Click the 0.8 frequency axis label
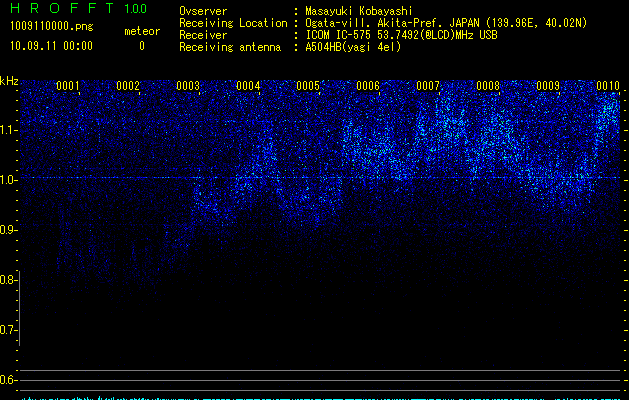Screen dimensions: 629x400 [7, 280]
